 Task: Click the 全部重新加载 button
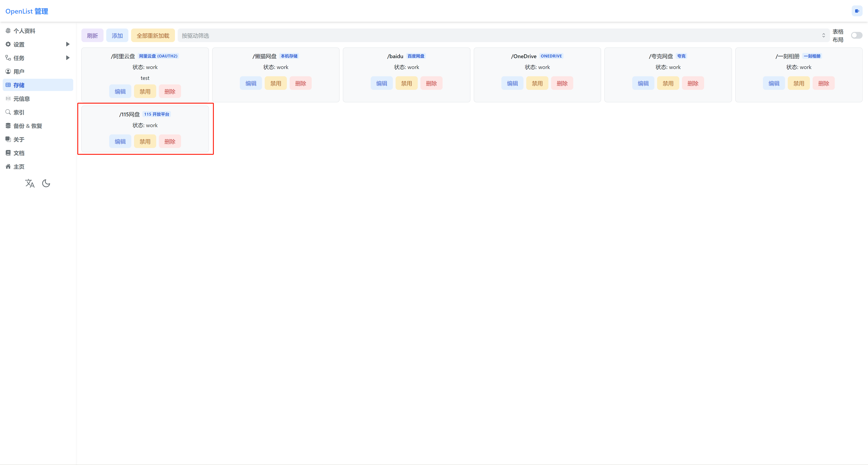tap(153, 35)
